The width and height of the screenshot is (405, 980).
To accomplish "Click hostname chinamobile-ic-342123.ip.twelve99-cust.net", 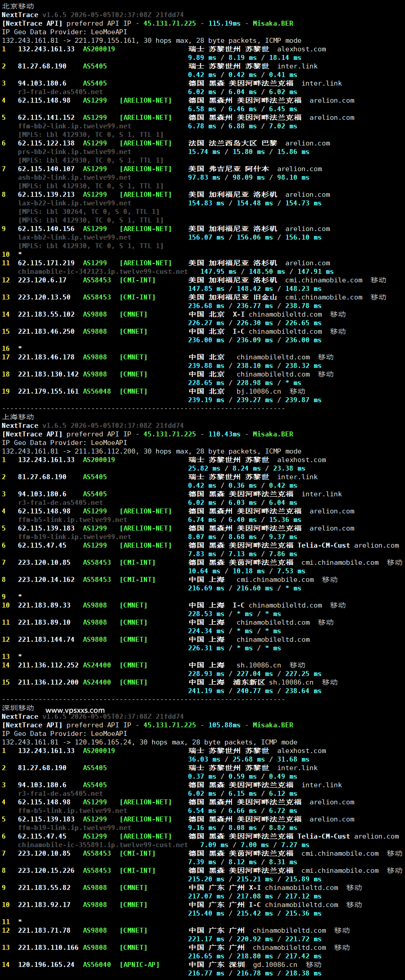I will coord(103,272).
